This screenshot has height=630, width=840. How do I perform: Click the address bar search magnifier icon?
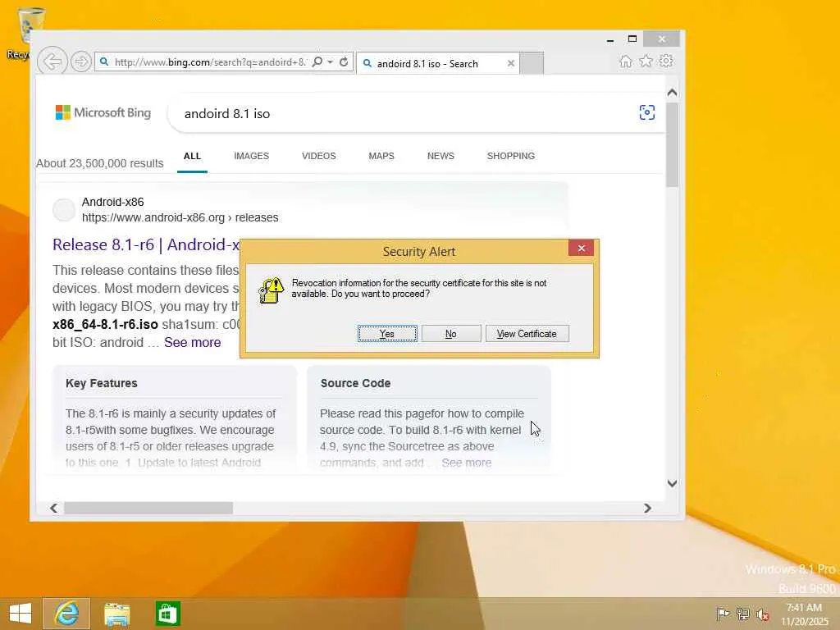(x=317, y=62)
